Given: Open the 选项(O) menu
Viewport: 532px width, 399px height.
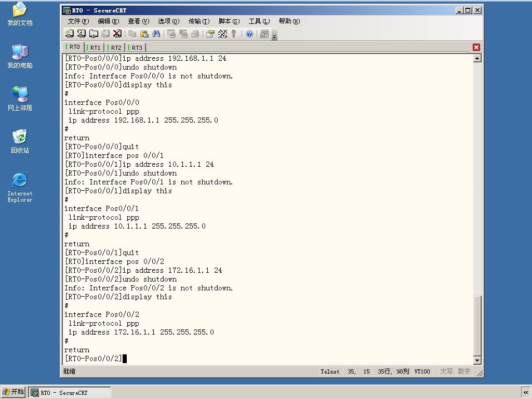Looking at the screenshot, I should pos(169,21).
